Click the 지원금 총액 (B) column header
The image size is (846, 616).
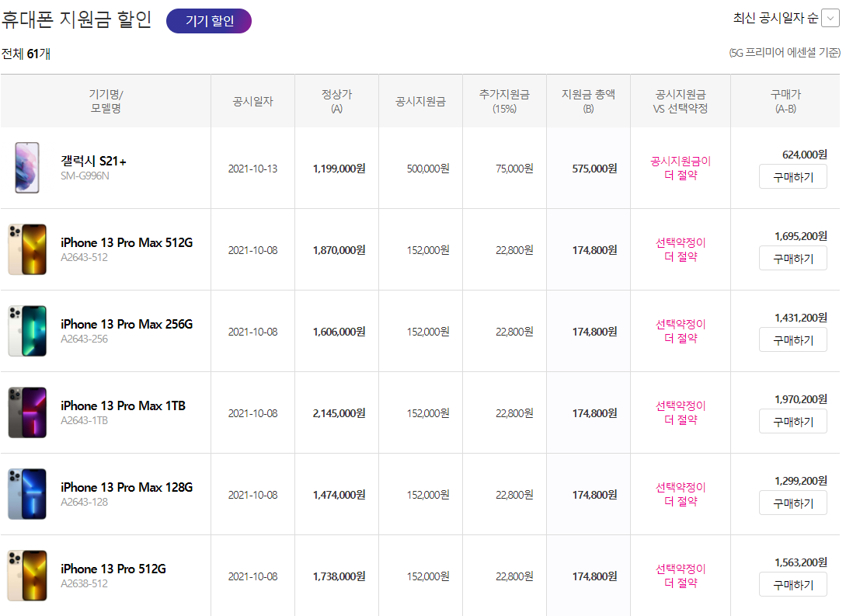588,101
